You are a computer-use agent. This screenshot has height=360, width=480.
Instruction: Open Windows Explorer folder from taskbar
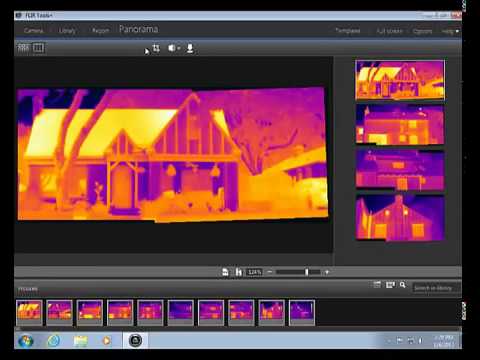[x=80, y=341]
